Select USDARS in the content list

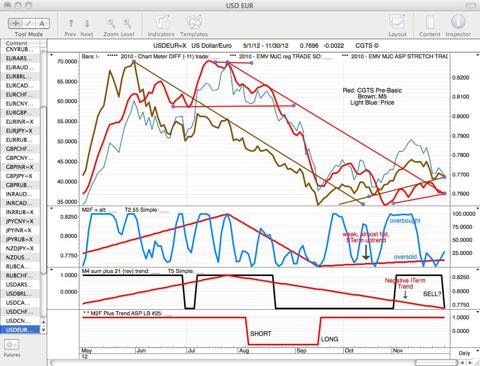click(20, 285)
